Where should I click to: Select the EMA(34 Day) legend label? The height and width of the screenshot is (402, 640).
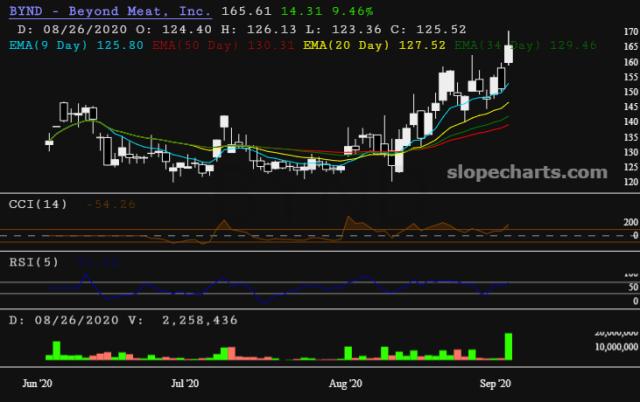pos(498,45)
